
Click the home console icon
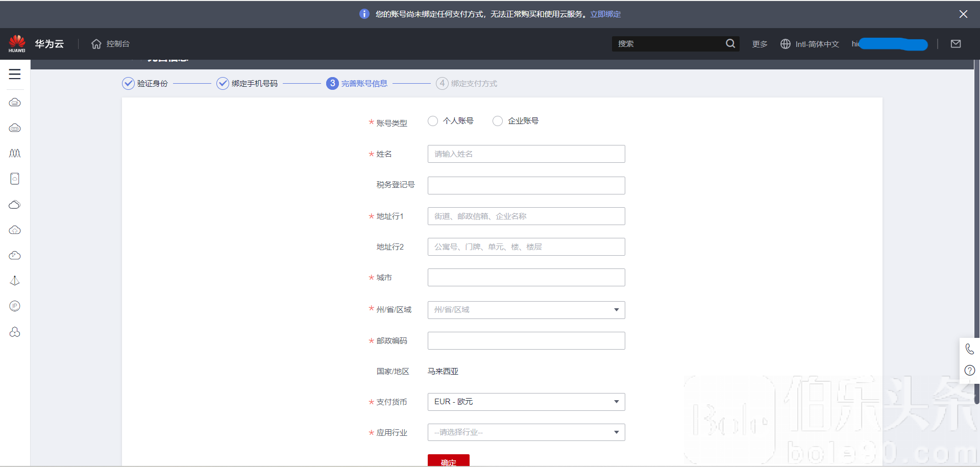pos(96,44)
